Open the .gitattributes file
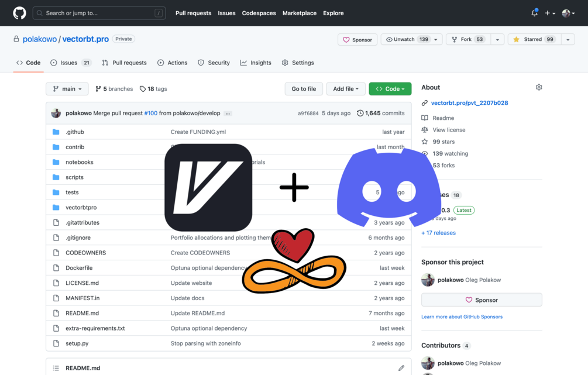This screenshot has height=375, width=588. click(x=82, y=222)
